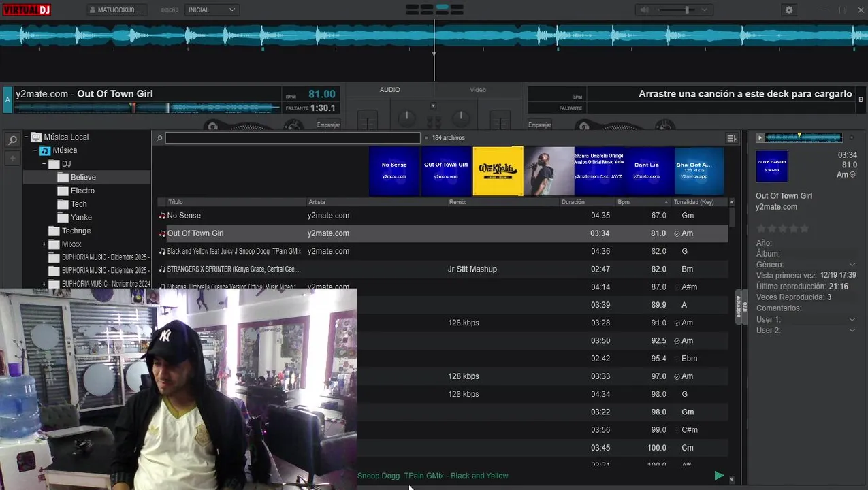
Task: Click the browser folder search icon
Action: pos(12,140)
